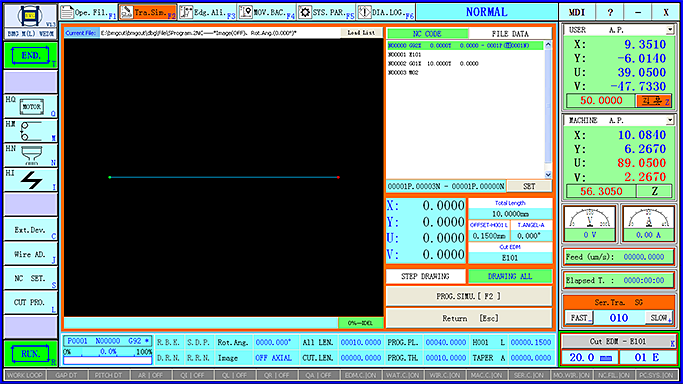Click the NC code list scroll-up arrow
The height and width of the screenshot is (384, 683).
[x=548, y=44]
